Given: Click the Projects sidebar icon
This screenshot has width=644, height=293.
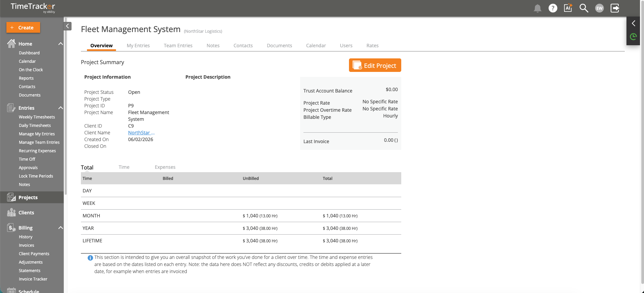Looking at the screenshot, I should tap(11, 197).
